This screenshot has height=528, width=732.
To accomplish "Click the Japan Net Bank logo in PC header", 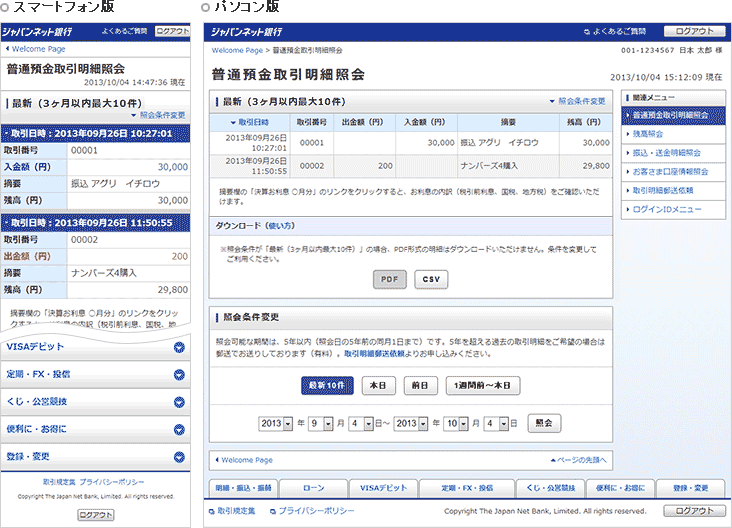I will [x=256, y=32].
